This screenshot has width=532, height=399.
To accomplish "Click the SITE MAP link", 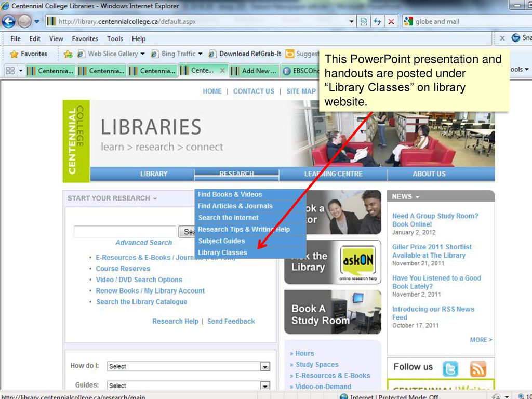I will pyautogui.click(x=301, y=91).
